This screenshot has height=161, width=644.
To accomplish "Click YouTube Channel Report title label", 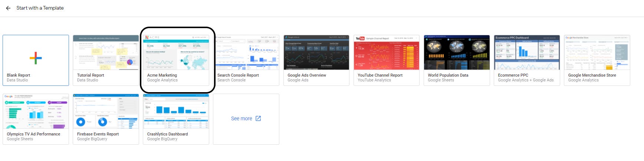I will click(x=380, y=75).
